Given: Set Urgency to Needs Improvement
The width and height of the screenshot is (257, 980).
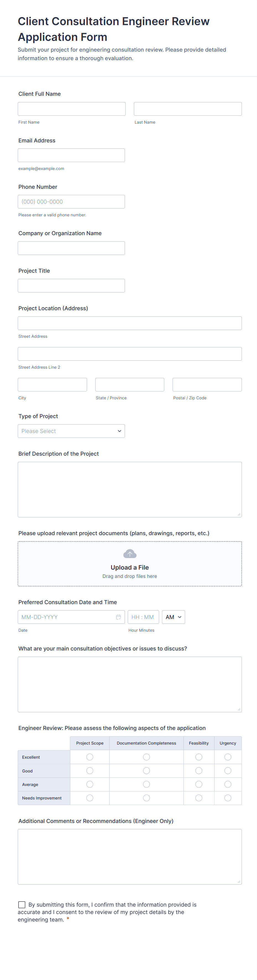Looking at the screenshot, I should [228, 798].
